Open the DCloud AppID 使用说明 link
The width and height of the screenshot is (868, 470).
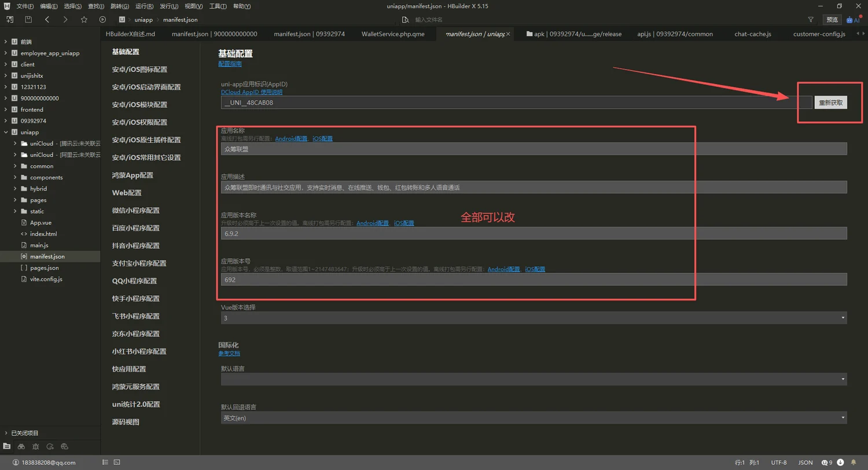(x=252, y=92)
